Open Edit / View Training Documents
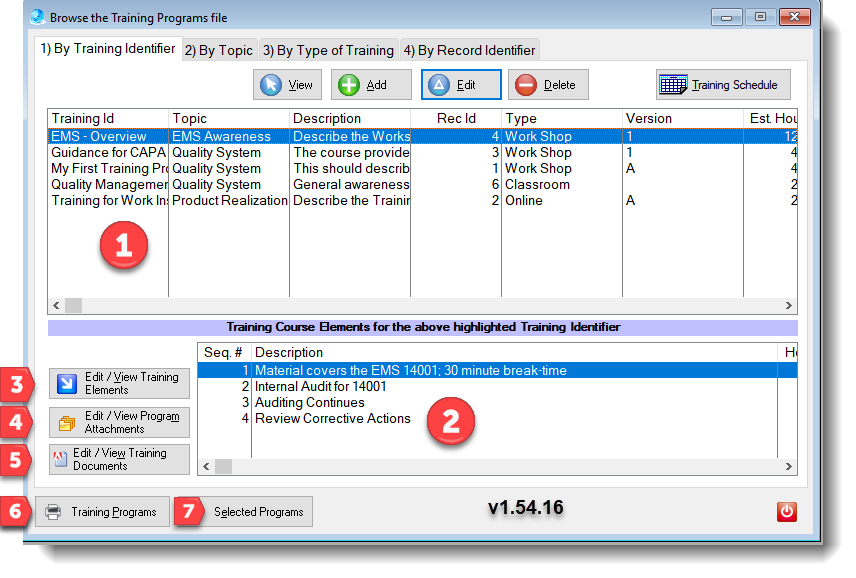 click(x=119, y=459)
